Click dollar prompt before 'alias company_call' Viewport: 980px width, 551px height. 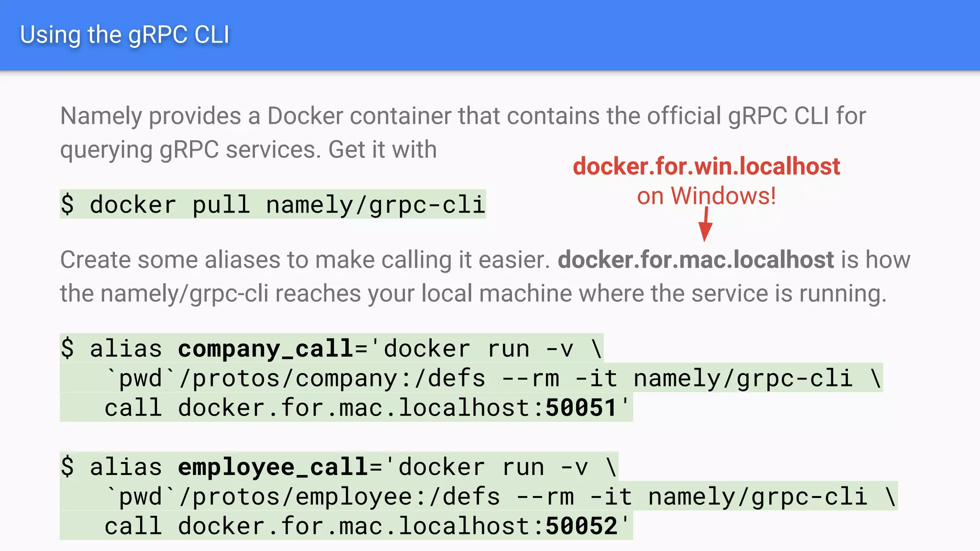click(x=67, y=349)
